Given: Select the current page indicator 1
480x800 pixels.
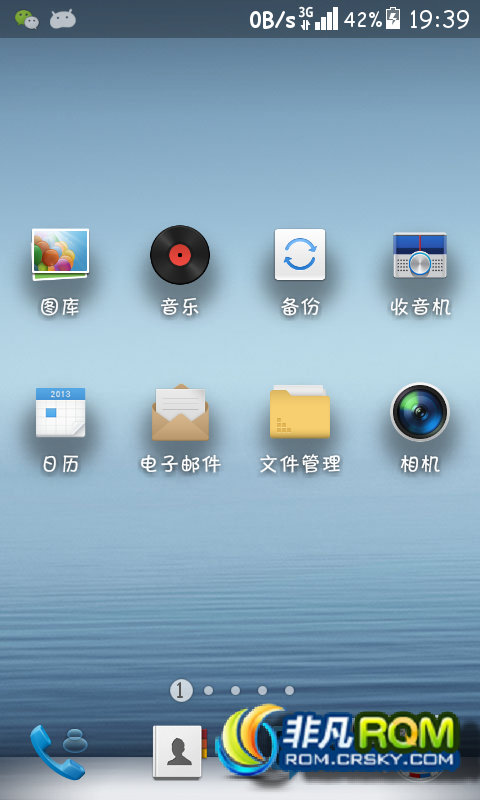Looking at the screenshot, I should tap(181, 691).
